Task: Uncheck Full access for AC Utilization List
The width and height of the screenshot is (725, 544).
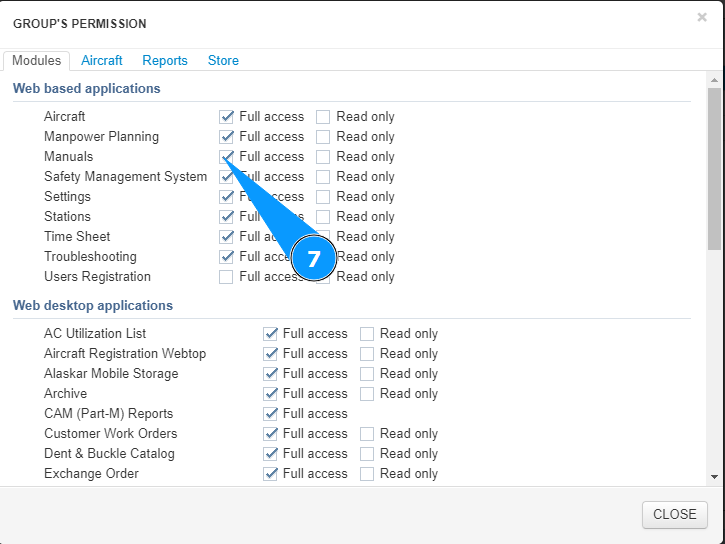Action: click(x=270, y=334)
